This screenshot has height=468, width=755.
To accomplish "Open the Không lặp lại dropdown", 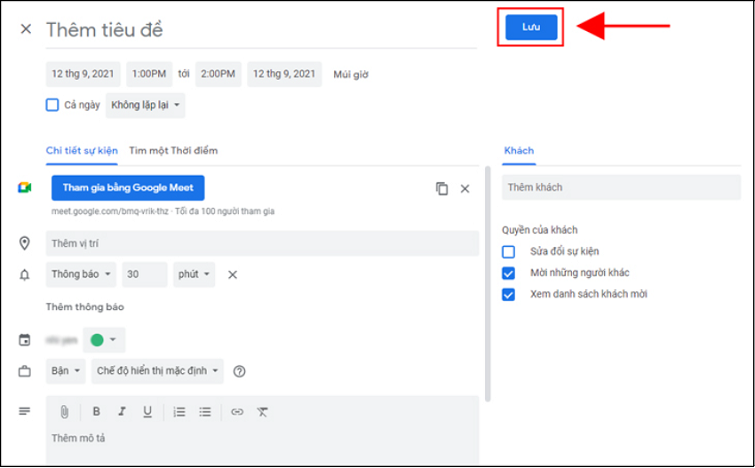I will tap(146, 105).
